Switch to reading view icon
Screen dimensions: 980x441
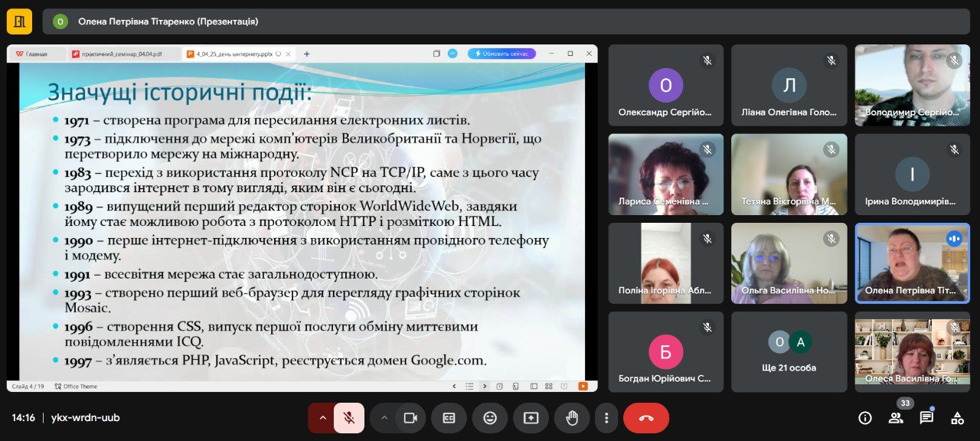click(x=566, y=387)
